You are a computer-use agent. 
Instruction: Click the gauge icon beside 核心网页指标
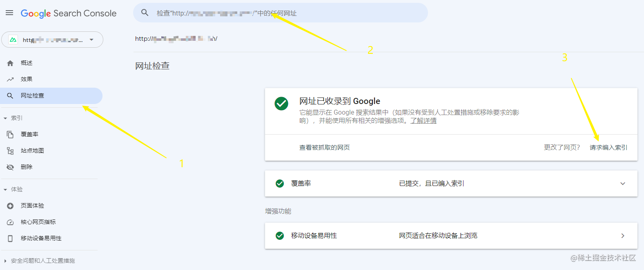[x=10, y=222]
